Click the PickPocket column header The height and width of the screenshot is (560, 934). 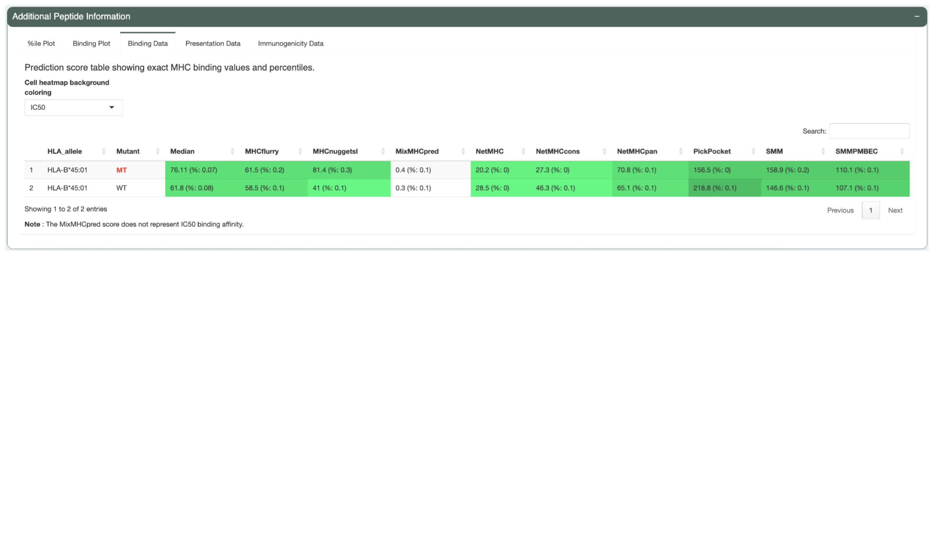(x=712, y=151)
